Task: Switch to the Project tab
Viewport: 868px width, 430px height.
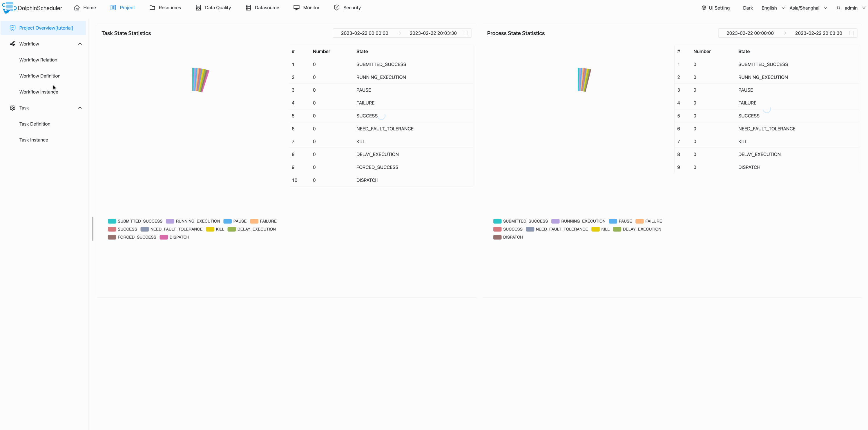Action: [x=123, y=8]
